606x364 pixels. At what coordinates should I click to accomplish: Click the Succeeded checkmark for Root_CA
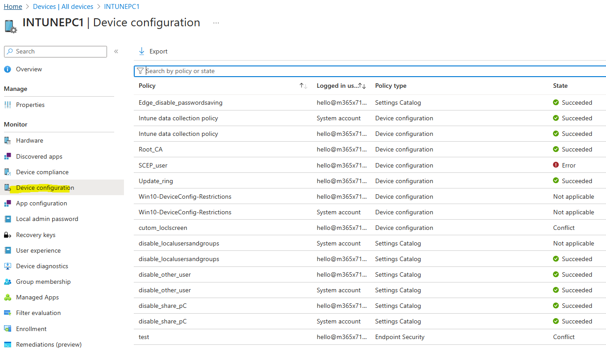tap(556, 149)
